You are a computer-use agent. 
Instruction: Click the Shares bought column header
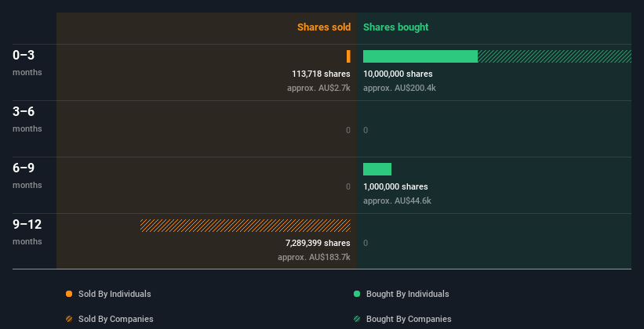396,27
